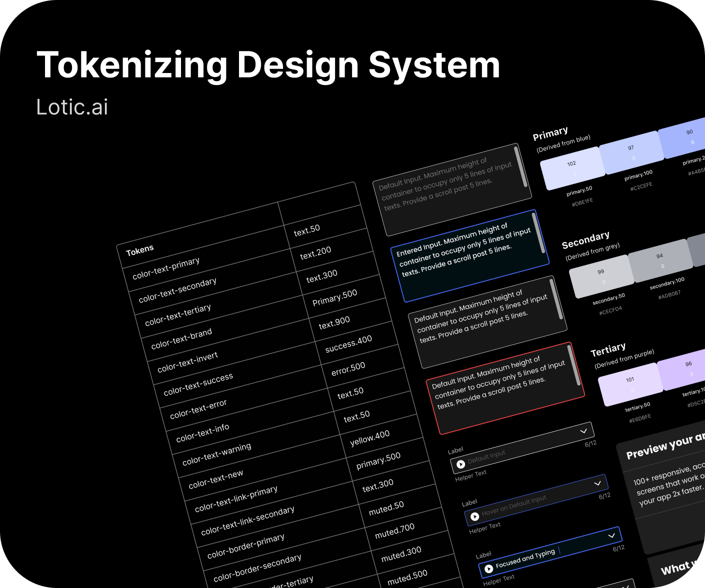Click the play icon beside Focused and Typing
705x588 pixels.
(x=489, y=569)
